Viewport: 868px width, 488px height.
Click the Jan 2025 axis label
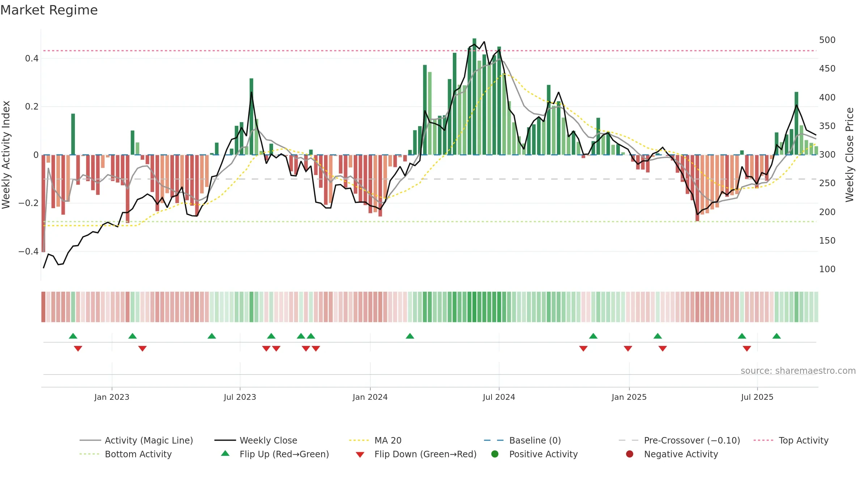pos(629,397)
